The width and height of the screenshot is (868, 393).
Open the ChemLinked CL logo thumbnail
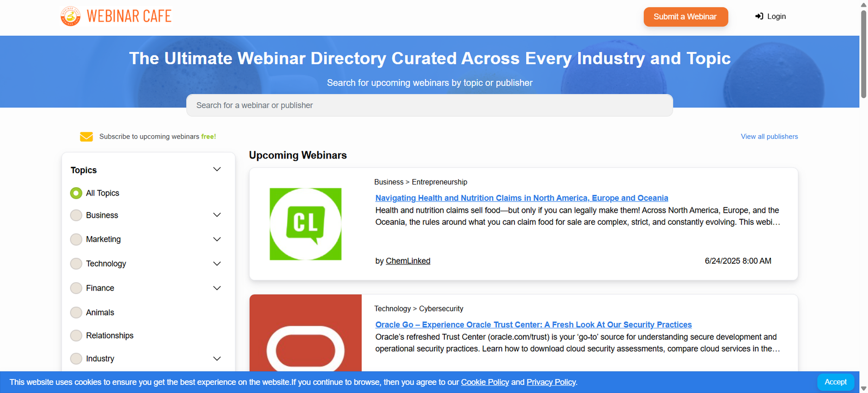click(305, 224)
